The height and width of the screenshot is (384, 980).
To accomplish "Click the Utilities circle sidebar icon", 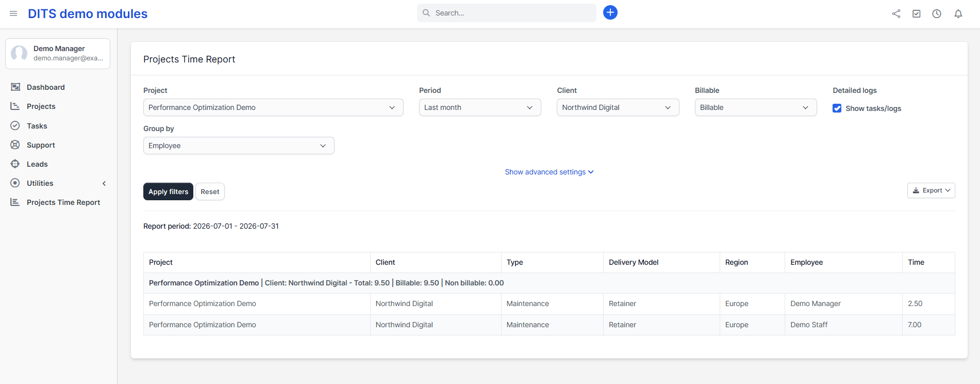I will coord(15,183).
